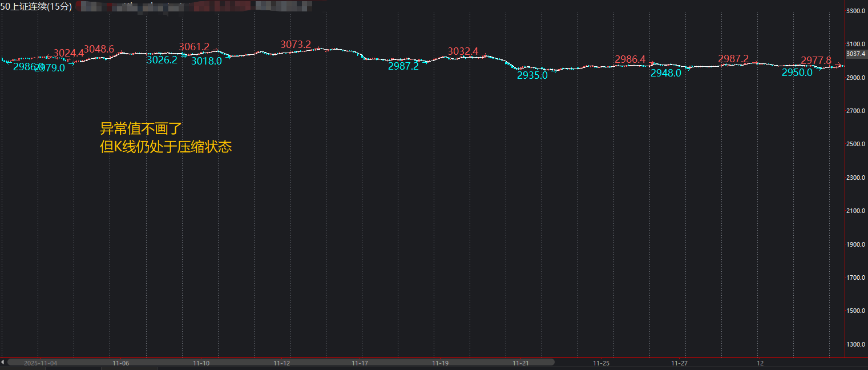The image size is (868, 370).
Task: Click the cyan arrow marker beside 3018.0
Action: [228, 57]
